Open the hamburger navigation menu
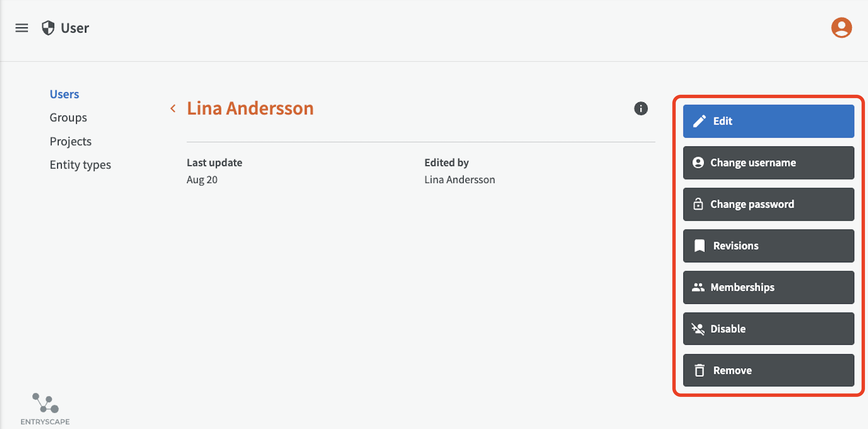The image size is (868, 429). (x=22, y=28)
